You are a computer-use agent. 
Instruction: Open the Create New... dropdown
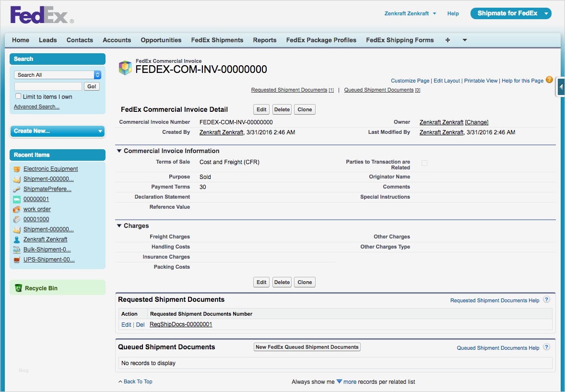[57, 131]
